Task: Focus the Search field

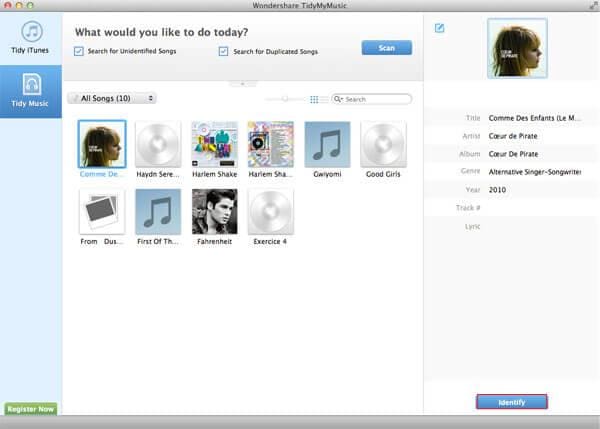Action: click(372, 99)
